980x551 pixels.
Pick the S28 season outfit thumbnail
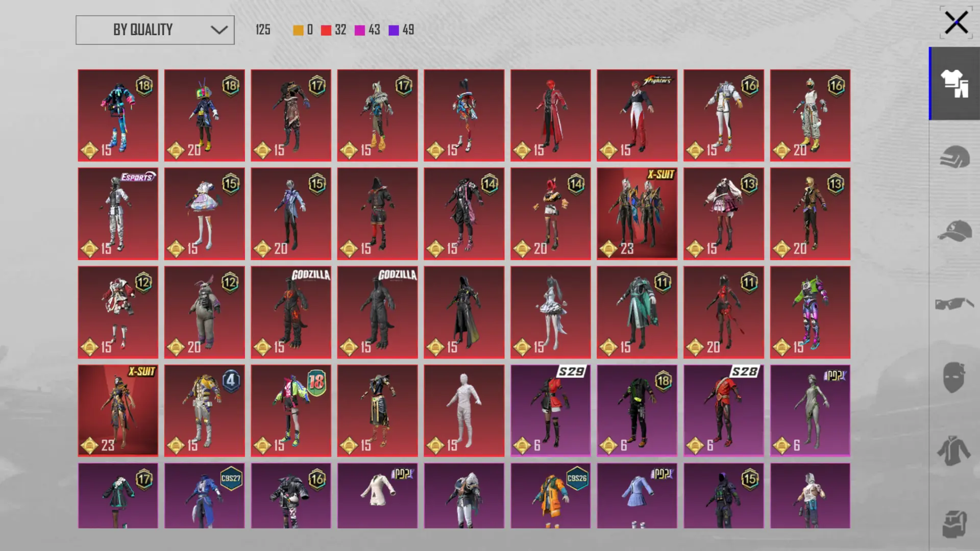(724, 410)
